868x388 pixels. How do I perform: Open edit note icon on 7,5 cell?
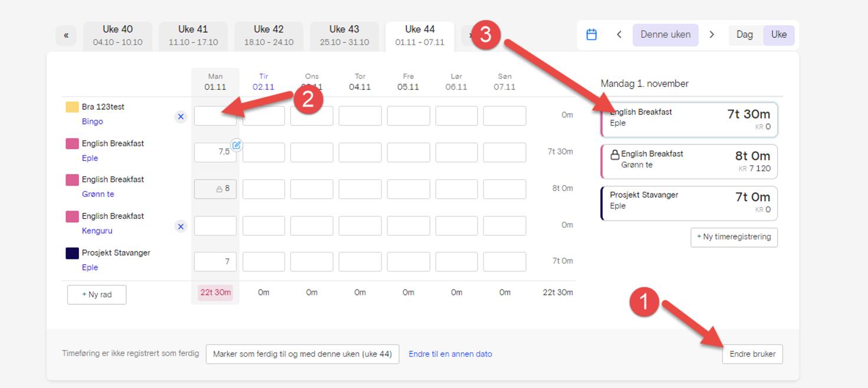click(x=236, y=144)
